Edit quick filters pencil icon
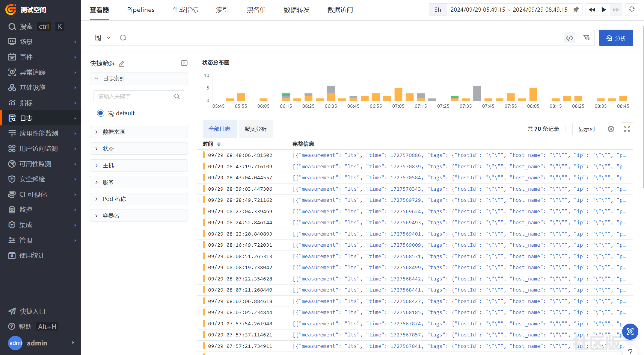 point(121,63)
